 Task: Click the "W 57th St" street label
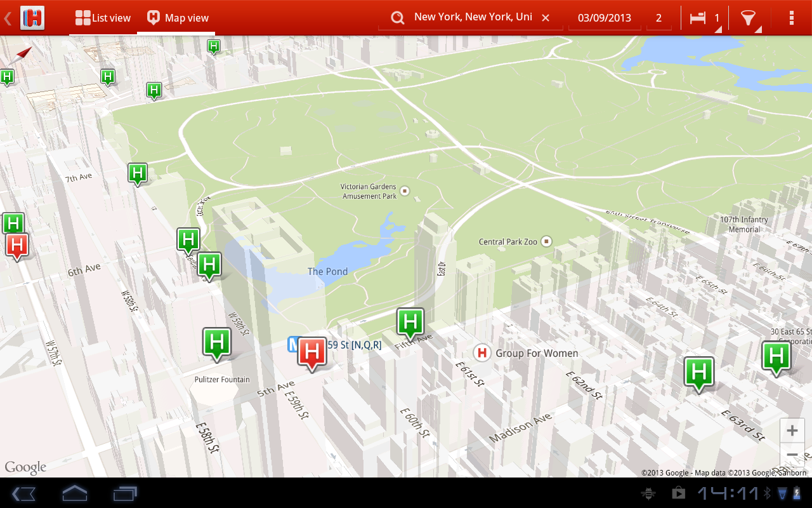tap(53, 352)
